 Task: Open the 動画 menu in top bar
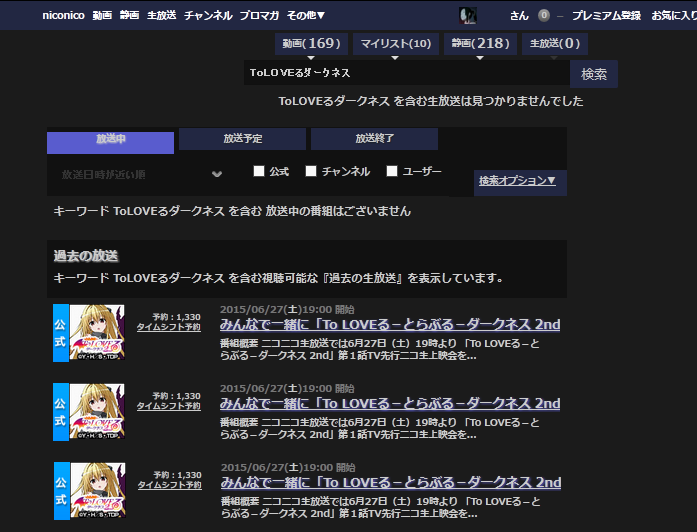(x=102, y=15)
